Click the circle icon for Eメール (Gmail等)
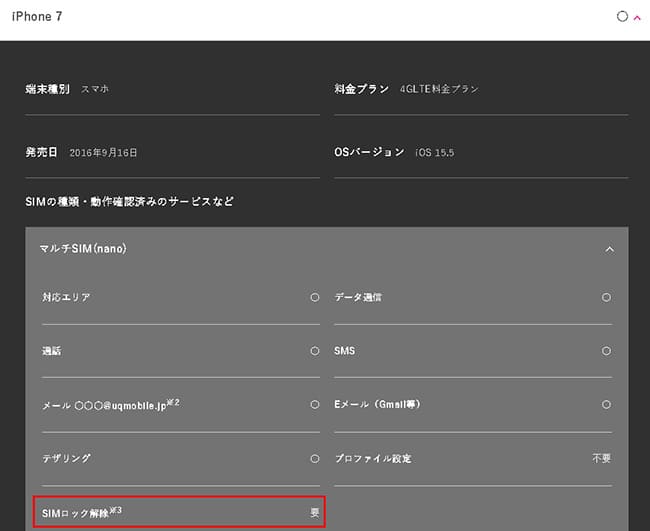 click(x=606, y=405)
